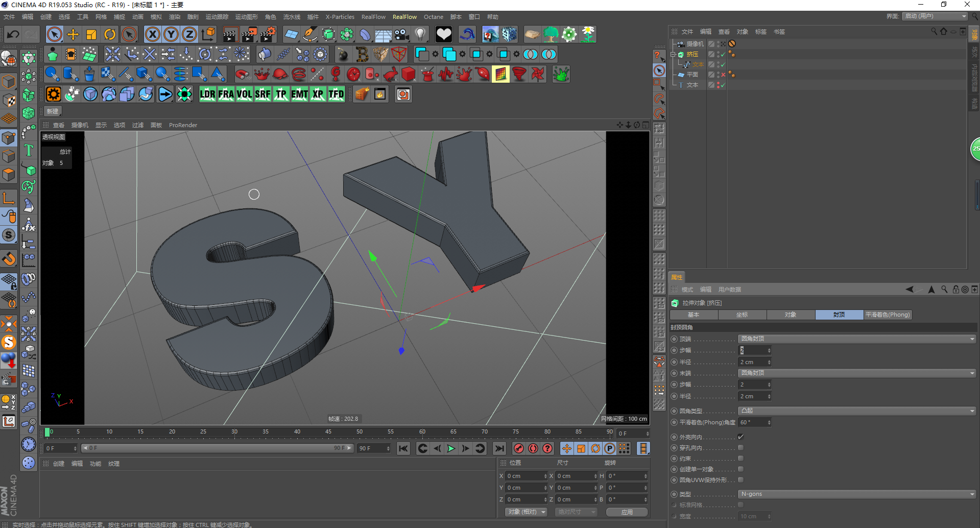Click the Text T tool in the sidebar
This screenshot has width=980, height=528.
(29, 150)
